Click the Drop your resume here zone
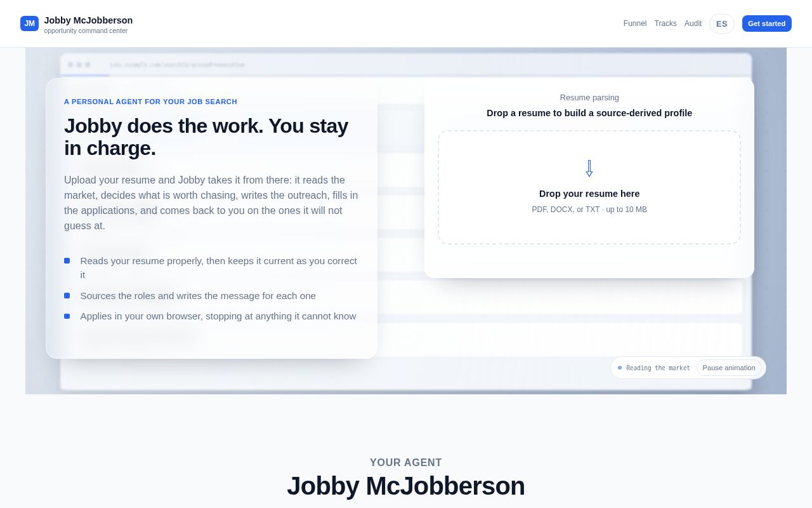 [x=589, y=187]
